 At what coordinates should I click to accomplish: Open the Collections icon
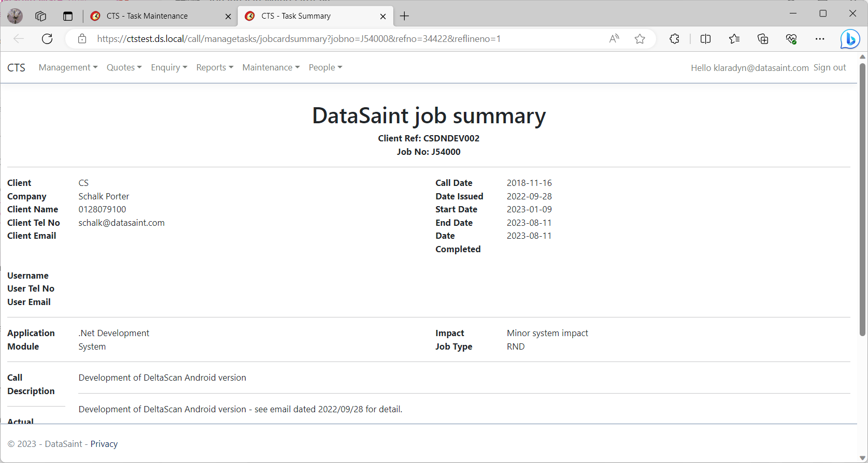[x=763, y=39]
